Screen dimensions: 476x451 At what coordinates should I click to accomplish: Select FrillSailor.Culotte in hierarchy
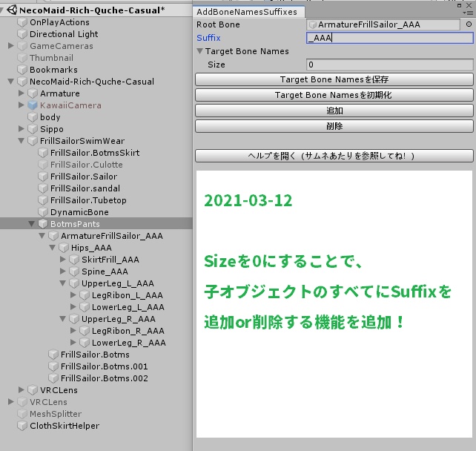[87, 165]
